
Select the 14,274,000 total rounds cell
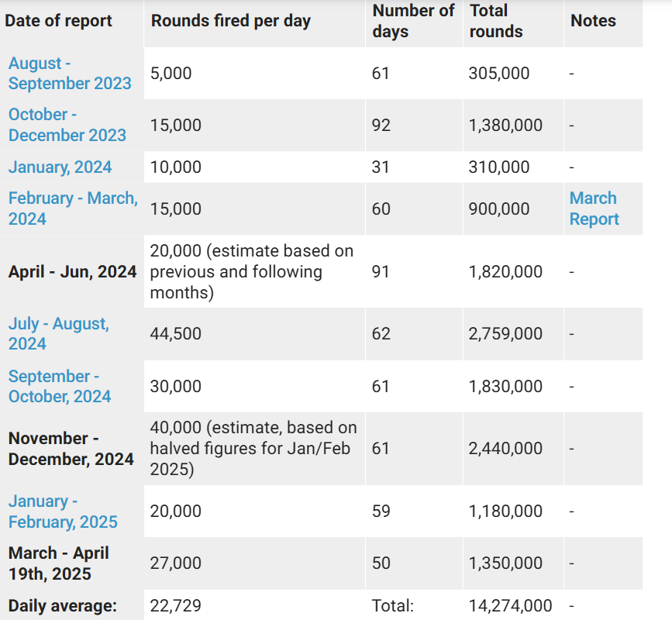tap(510, 605)
